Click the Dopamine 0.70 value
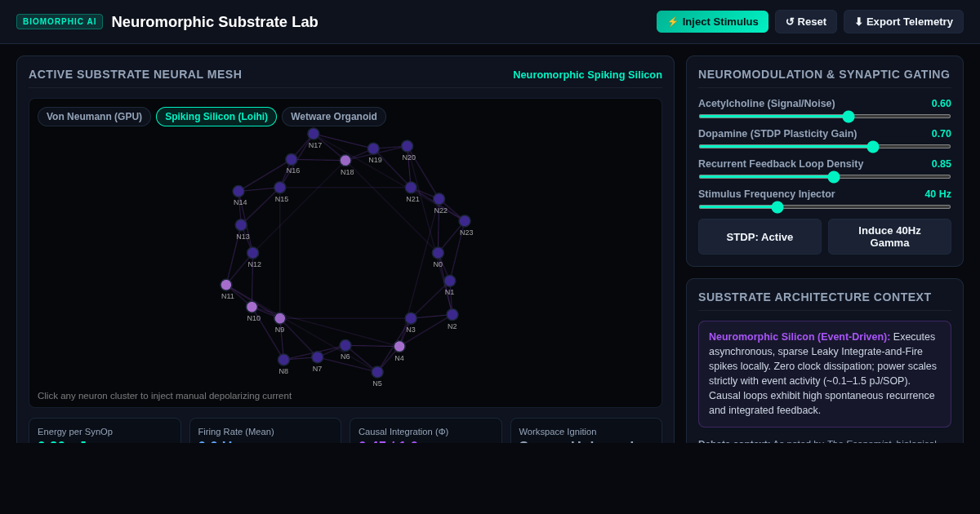 941,134
